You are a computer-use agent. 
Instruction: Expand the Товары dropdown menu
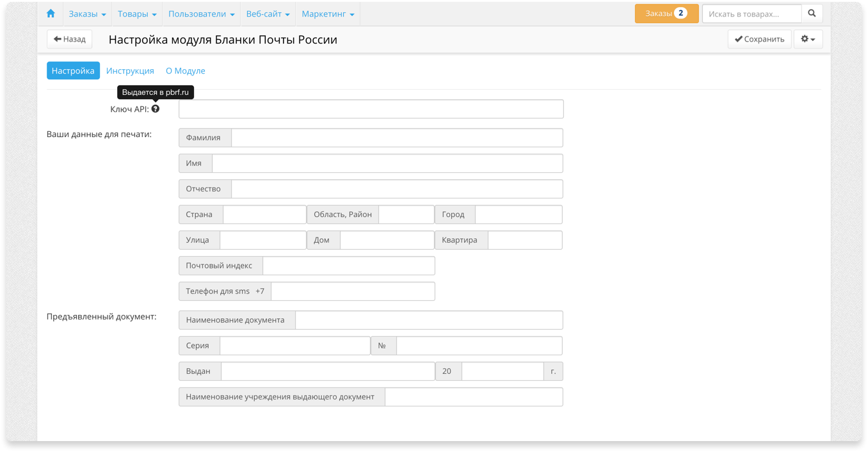(137, 13)
